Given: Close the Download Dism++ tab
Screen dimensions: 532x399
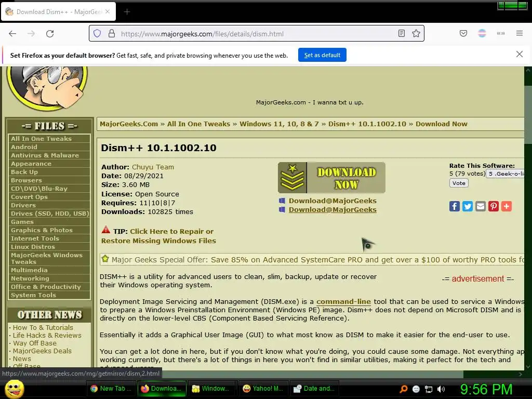Looking at the screenshot, I should coord(108,11).
